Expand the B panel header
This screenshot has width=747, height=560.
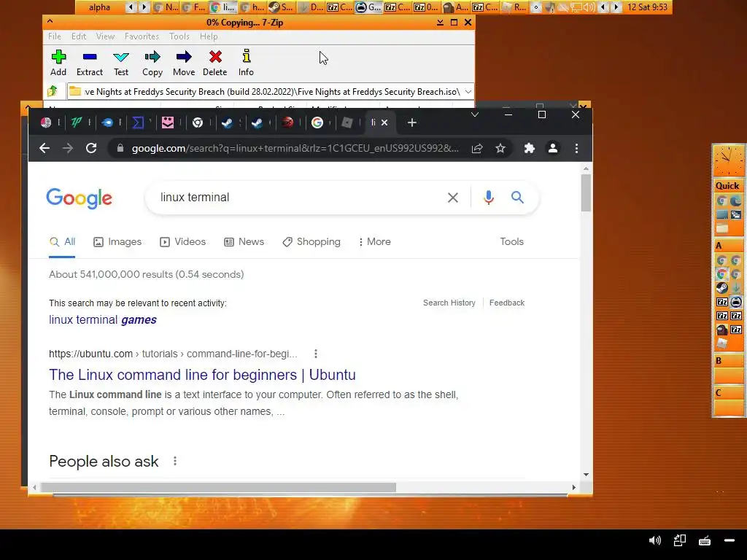pos(727,360)
